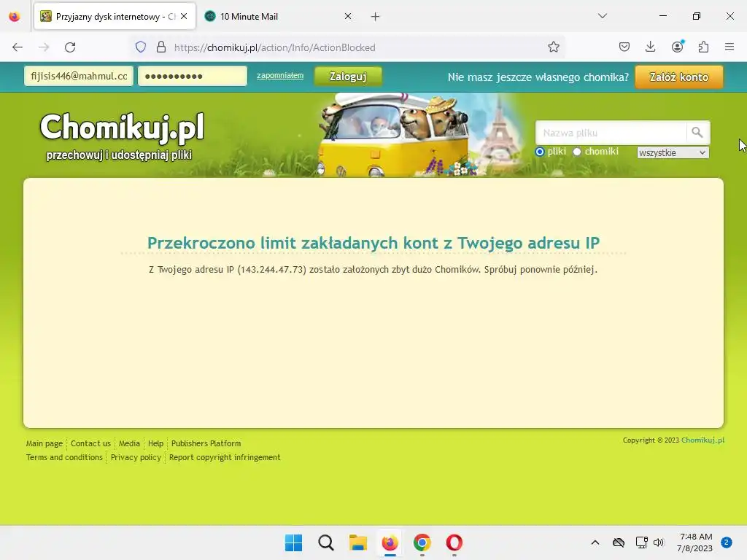The height and width of the screenshot is (560, 747).
Task: Open the extensions puzzle icon
Action: [x=703, y=47]
